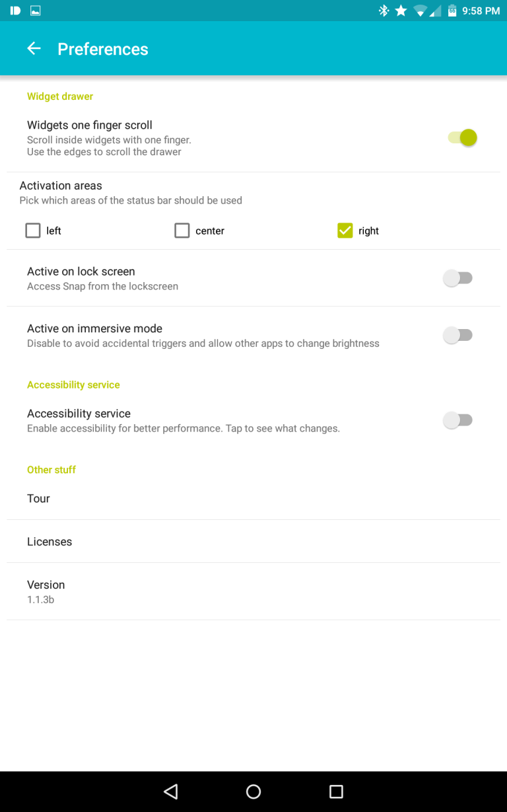507x812 pixels.
Task: Open recent apps with square button
Action: click(x=336, y=791)
